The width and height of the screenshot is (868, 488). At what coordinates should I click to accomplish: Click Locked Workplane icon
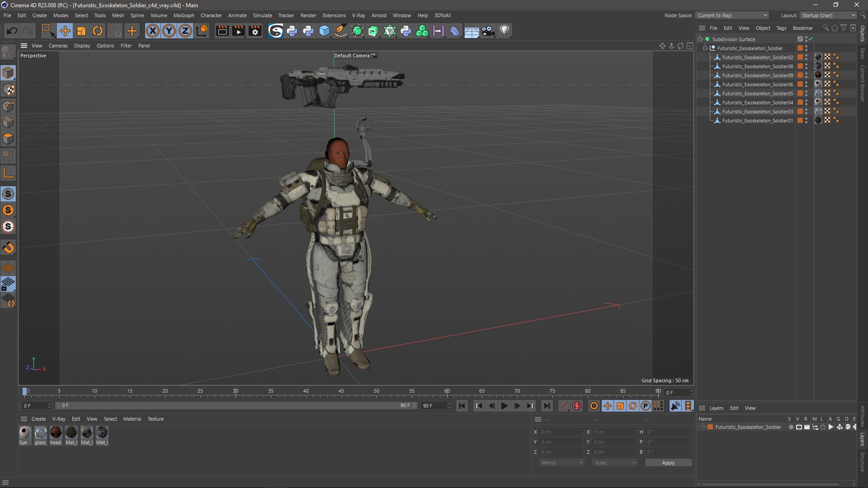(x=9, y=284)
